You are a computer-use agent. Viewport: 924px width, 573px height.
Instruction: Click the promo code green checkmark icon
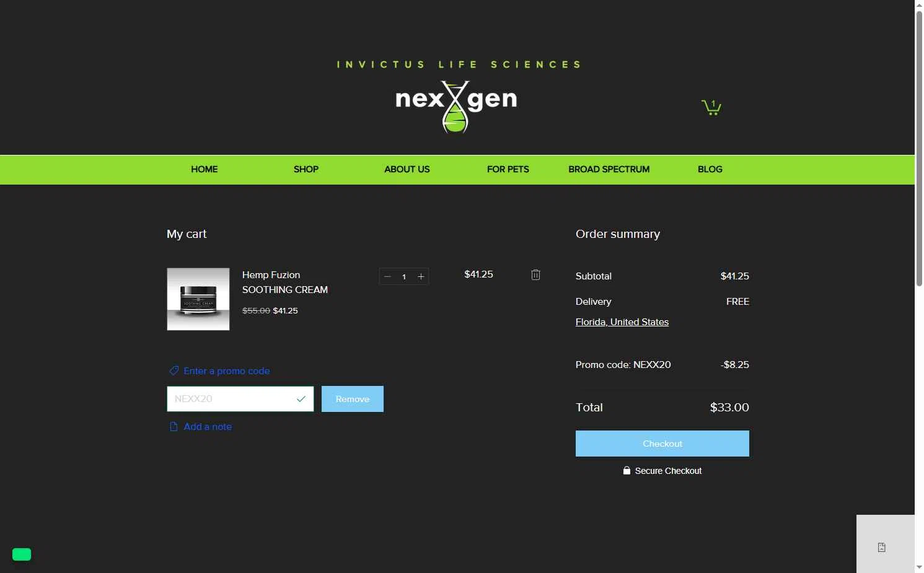301,399
